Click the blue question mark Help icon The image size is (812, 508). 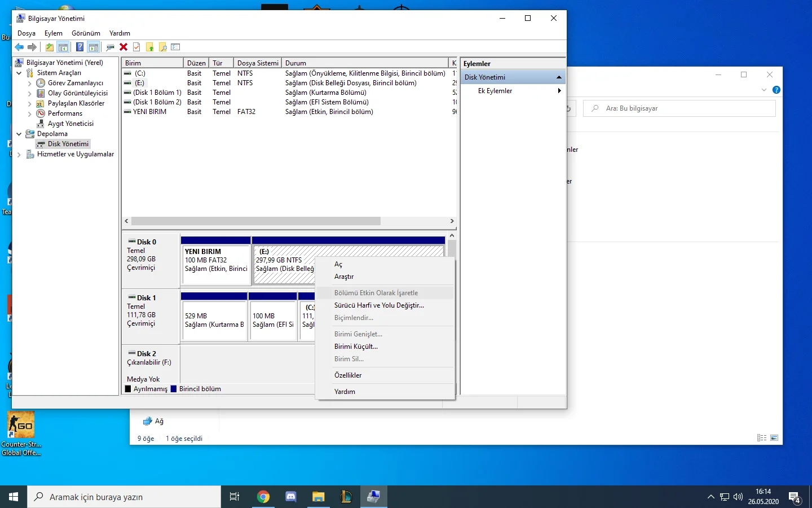click(x=80, y=47)
